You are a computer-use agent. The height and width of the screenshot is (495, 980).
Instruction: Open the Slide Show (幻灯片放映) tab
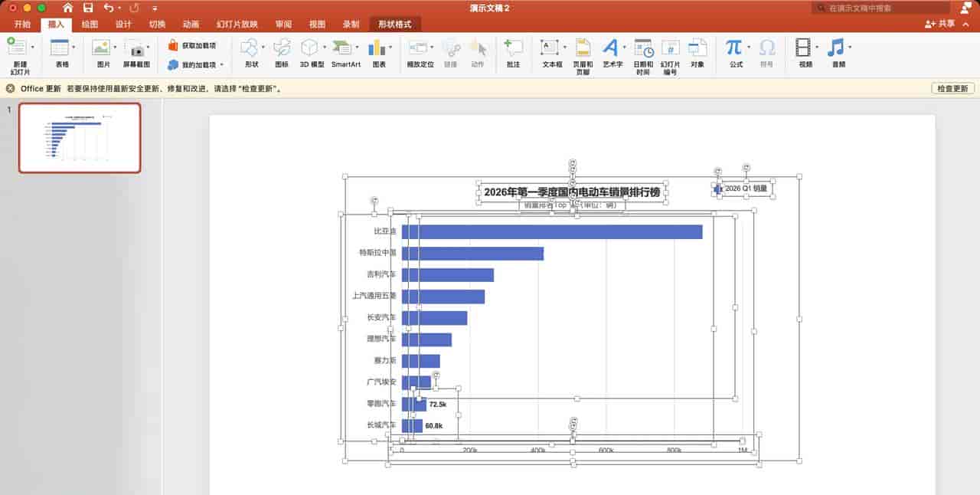coord(237,25)
